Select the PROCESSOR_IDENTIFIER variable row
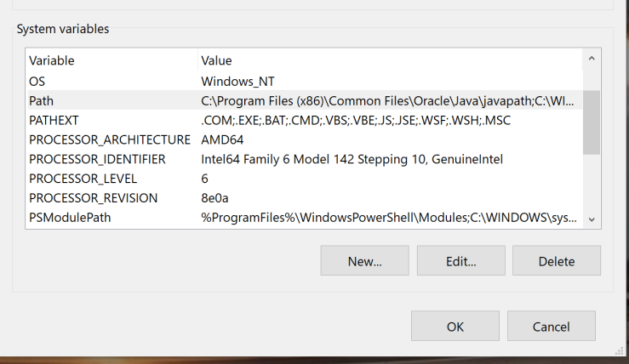 coord(304,159)
